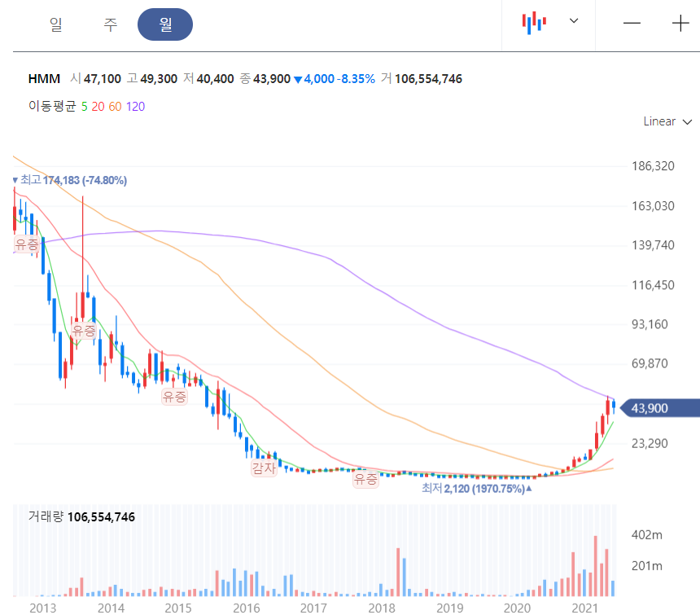
Task: Click the 2018 year label on axis
Action: coord(381,608)
